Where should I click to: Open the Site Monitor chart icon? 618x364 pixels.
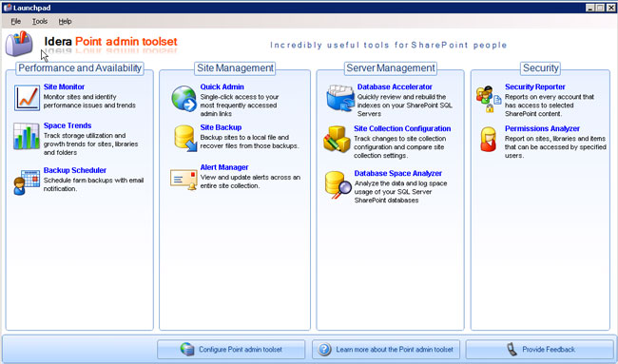[x=27, y=97]
